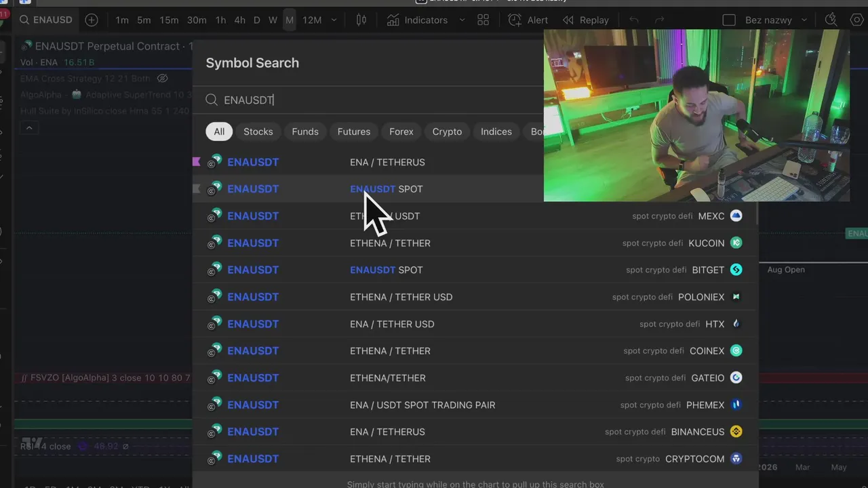Switch to the 5m timeframe

pyautogui.click(x=144, y=20)
